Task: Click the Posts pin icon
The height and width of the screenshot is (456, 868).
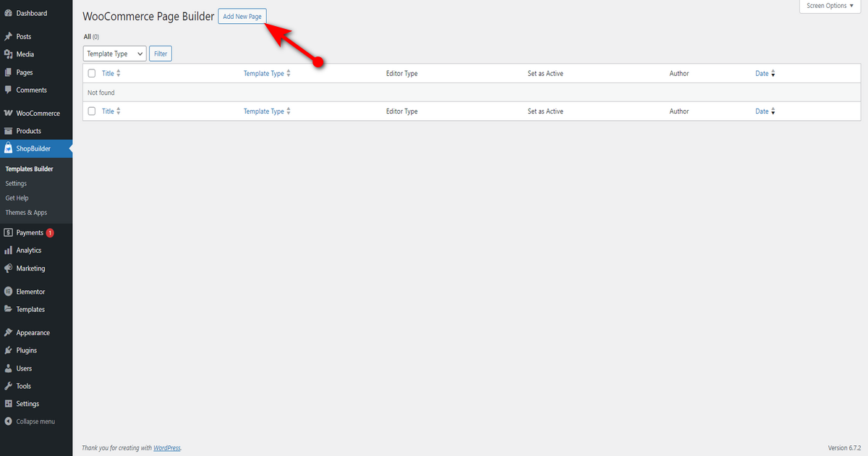Action: [8, 36]
